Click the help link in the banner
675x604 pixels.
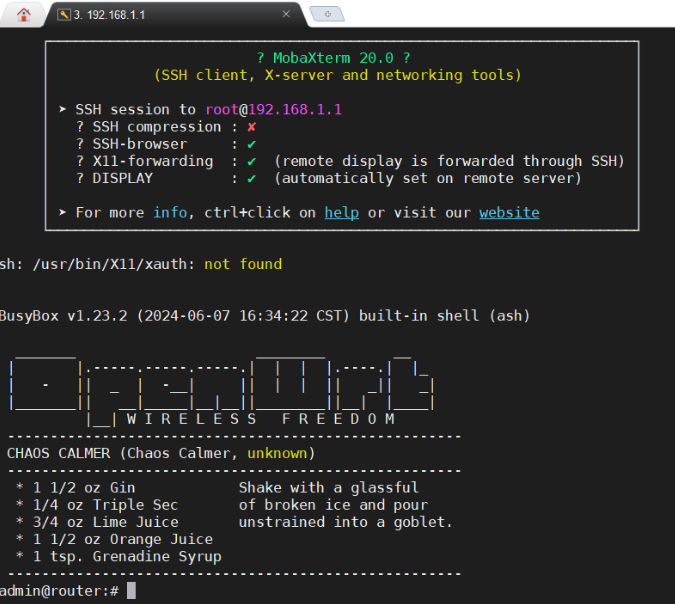(341, 212)
